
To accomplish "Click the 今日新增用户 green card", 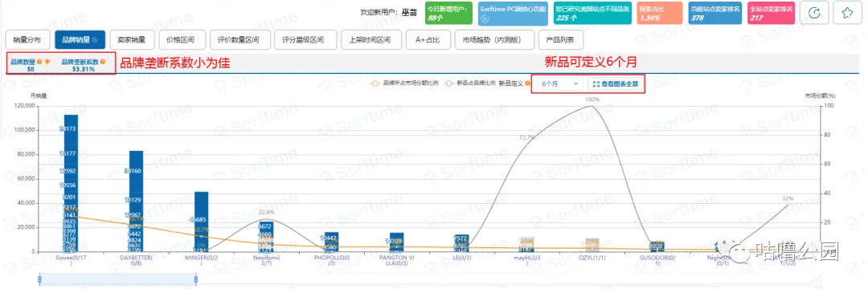I will point(449,14).
